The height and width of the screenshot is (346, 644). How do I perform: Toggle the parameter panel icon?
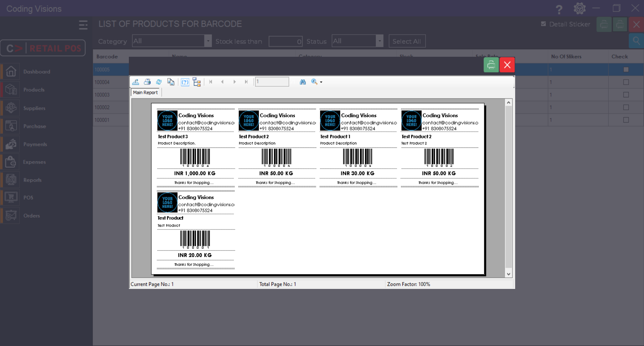pos(185,82)
